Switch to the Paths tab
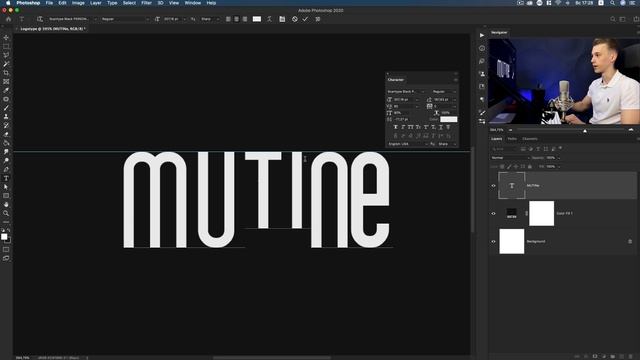640x360 pixels. click(512, 139)
